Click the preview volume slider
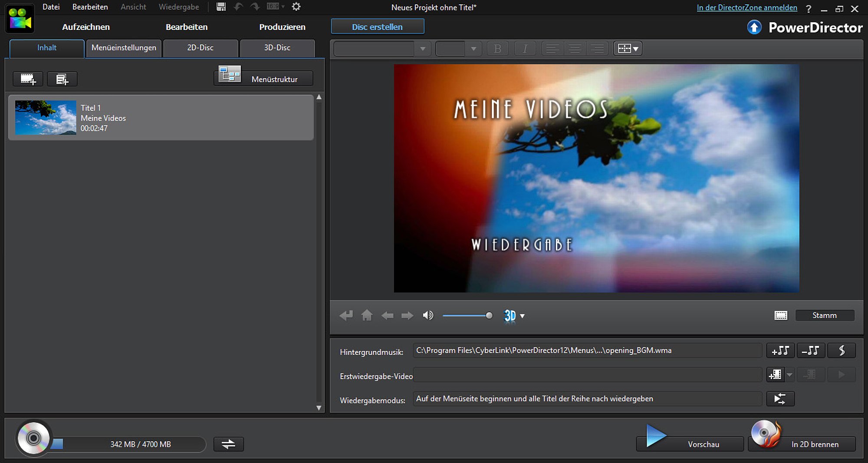 [467, 316]
